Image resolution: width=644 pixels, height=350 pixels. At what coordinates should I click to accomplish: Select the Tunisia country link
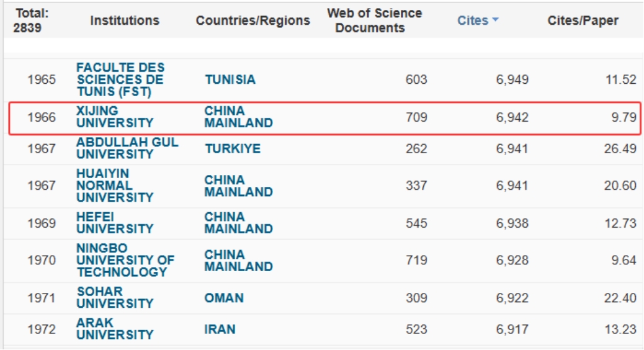pyautogui.click(x=230, y=79)
